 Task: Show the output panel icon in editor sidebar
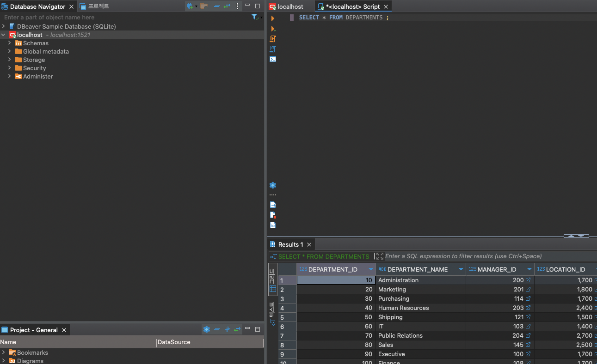(x=273, y=205)
